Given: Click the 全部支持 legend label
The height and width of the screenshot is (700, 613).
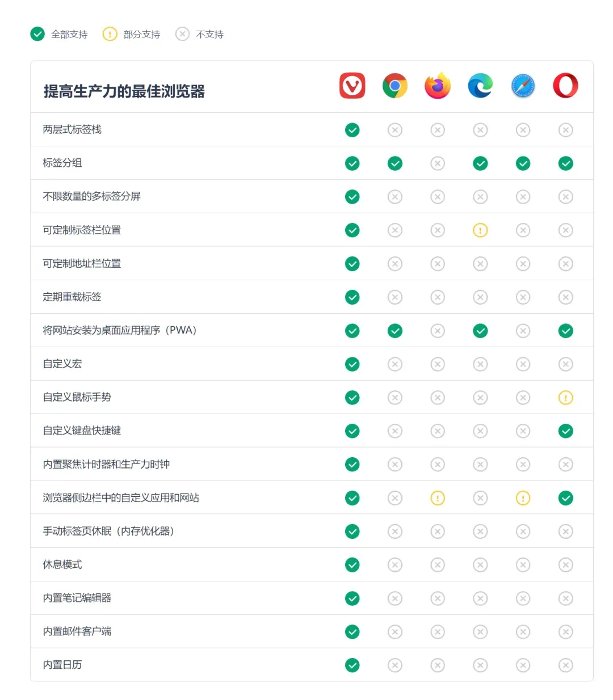Looking at the screenshot, I should pyautogui.click(x=69, y=35).
